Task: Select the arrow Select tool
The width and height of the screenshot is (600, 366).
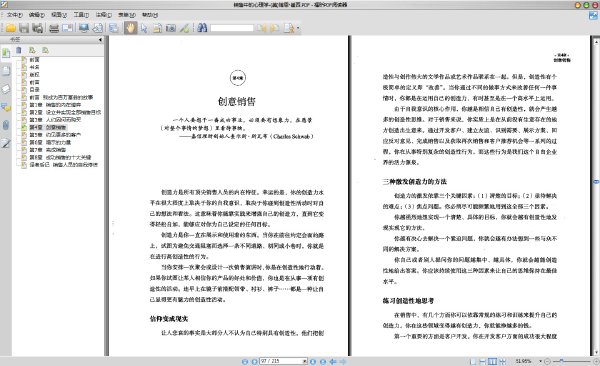Action: click(x=144, y=28)
